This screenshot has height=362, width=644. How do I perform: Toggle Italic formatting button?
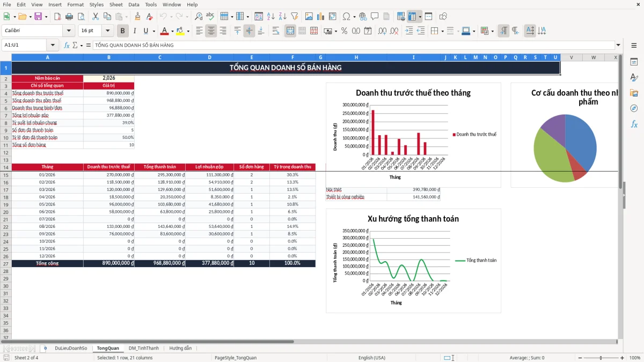click(135, 31)
